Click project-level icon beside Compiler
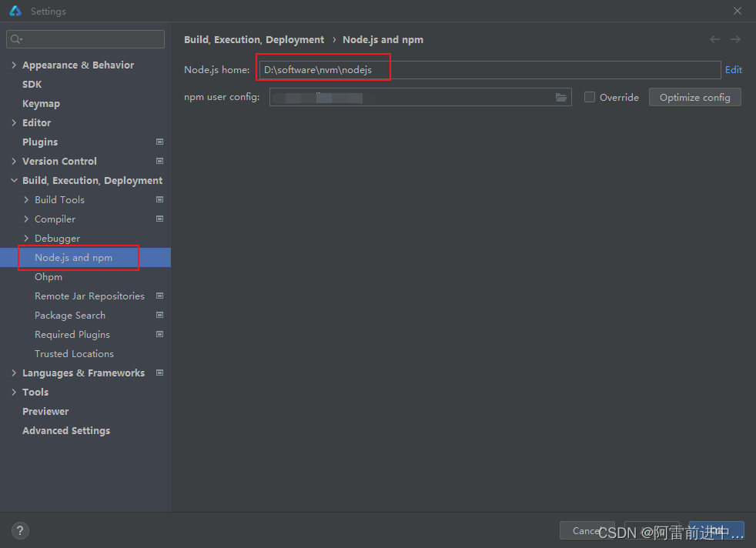The image size is (756, 548). click(159, 219)
